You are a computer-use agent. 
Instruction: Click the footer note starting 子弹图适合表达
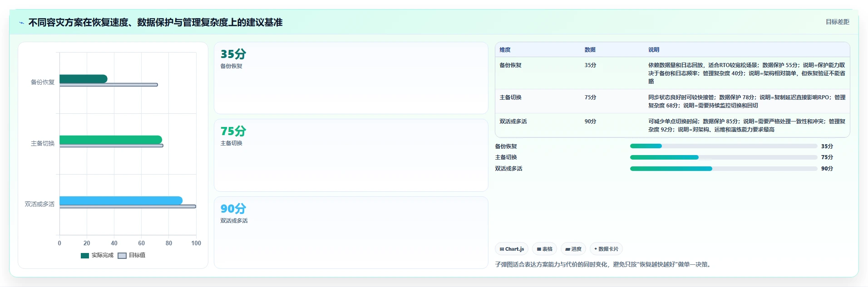pos(604,264)
